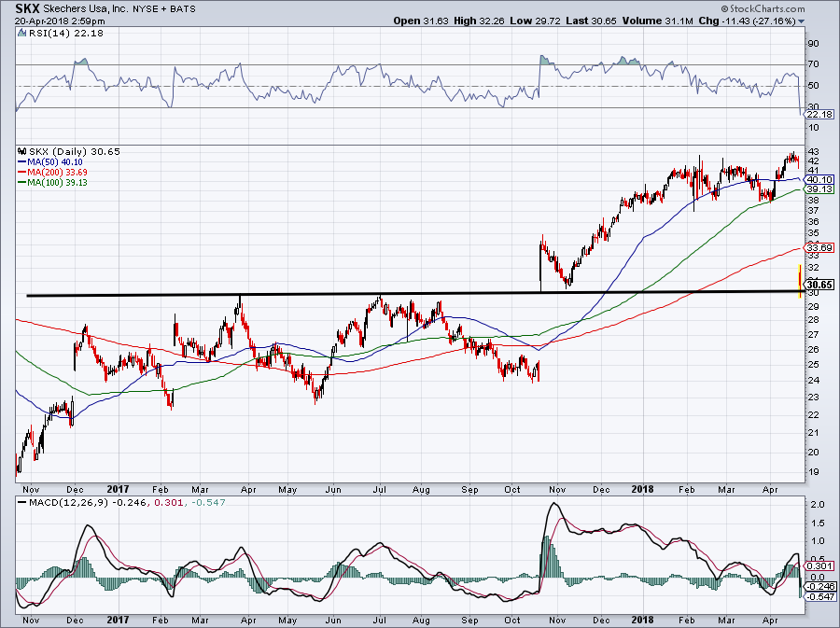Screen dimensions: 840x628
Task: Click the Last 30.65 value in header
Action: pyautogui.click(x=591, y=21)
